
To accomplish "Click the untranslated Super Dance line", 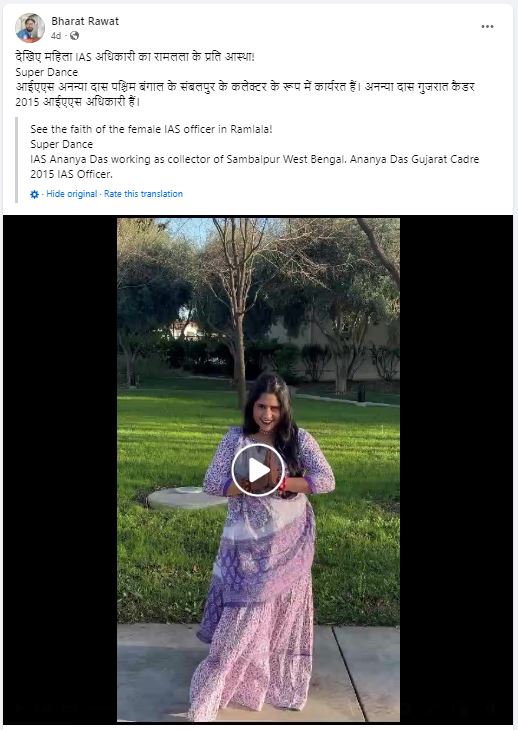I will click(x=47, y=72).
